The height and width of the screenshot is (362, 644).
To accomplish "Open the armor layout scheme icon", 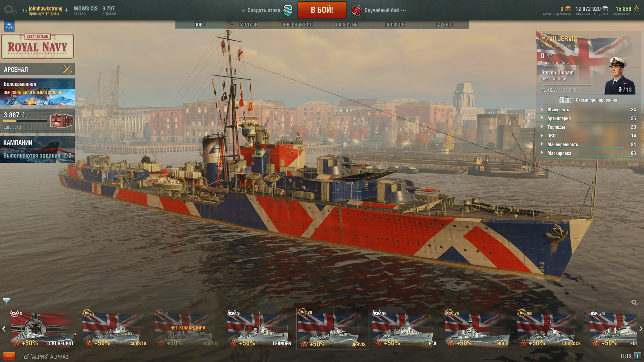I will pos(566,100).
